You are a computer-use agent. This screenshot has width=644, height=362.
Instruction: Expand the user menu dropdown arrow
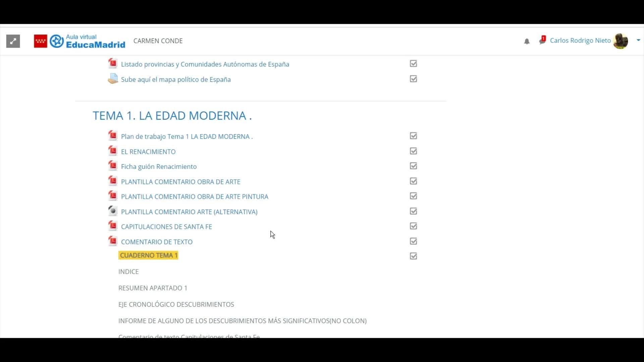638,40
